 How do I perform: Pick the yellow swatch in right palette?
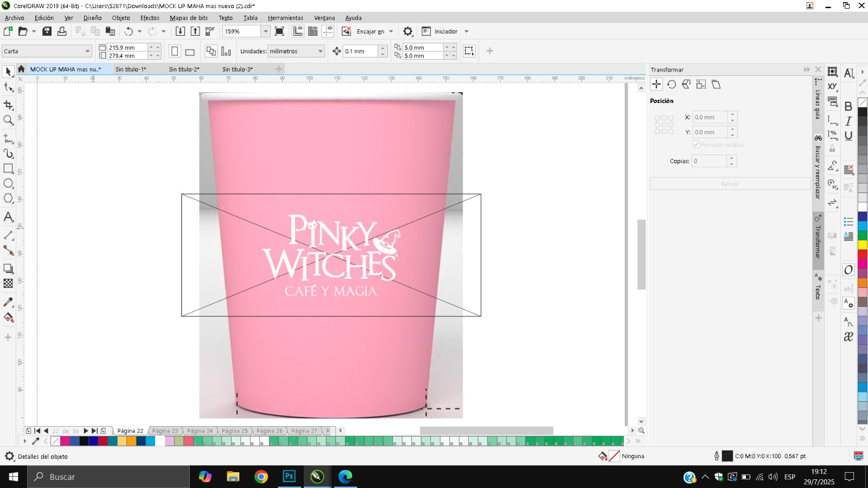(x=862, y=245)
